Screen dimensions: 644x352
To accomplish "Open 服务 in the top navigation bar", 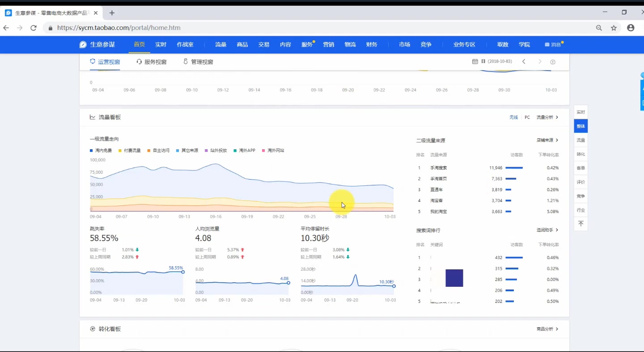I will 307,45.
